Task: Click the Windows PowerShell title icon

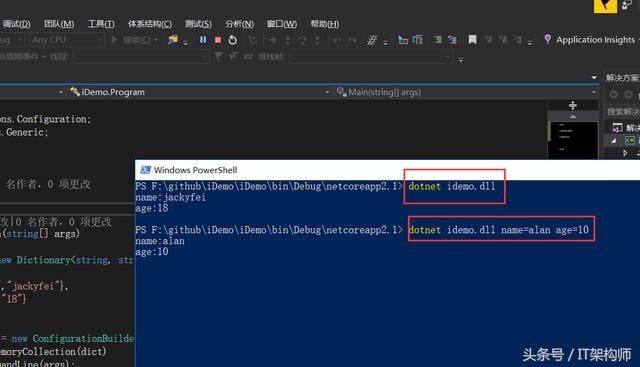Action: [x=145, y=170]
